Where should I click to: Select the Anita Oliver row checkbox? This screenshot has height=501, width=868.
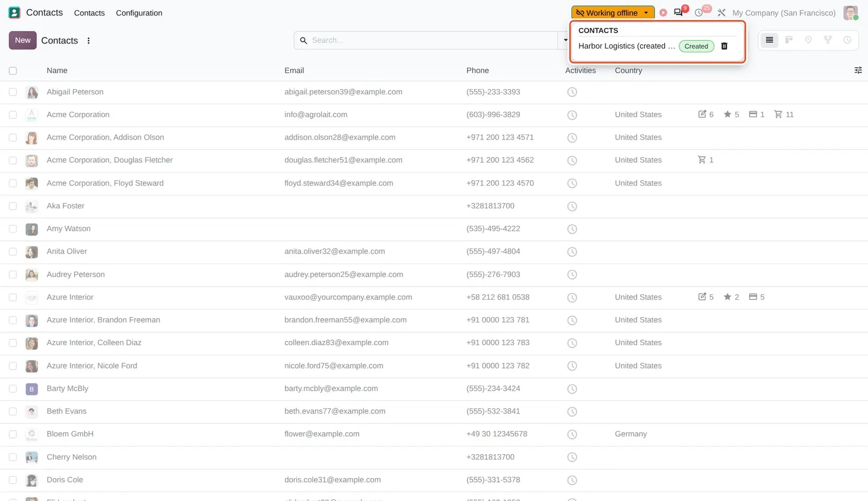click(13, 252)
